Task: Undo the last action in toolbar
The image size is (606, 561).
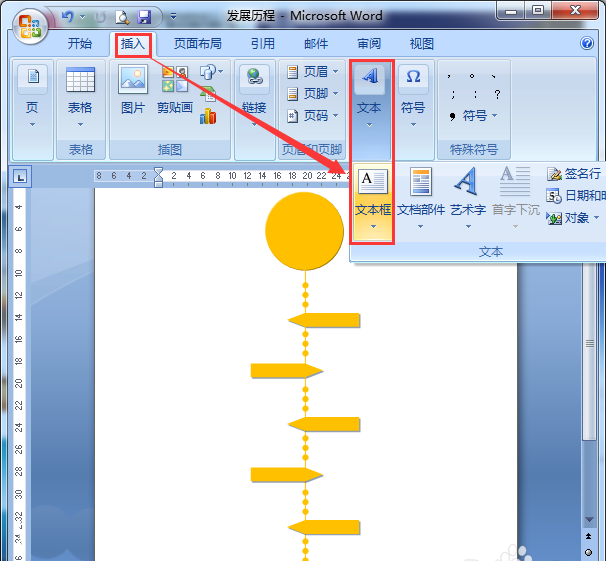Action: pyautogui.click(x=68, y=17)
